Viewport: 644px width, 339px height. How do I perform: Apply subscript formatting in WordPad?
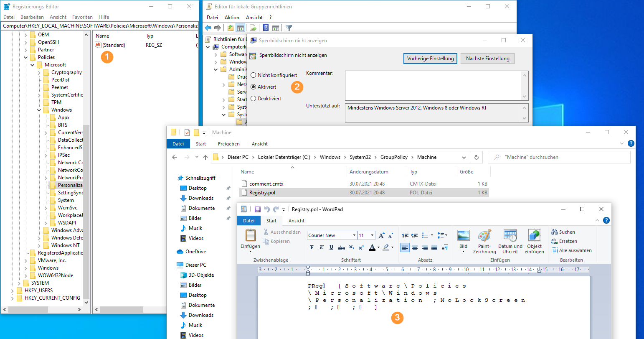[352, 247]
